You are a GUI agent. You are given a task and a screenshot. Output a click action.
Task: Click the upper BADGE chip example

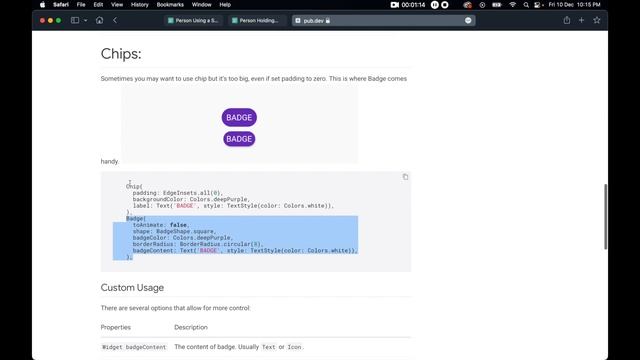pyautogui.click(x=239, y=118)
